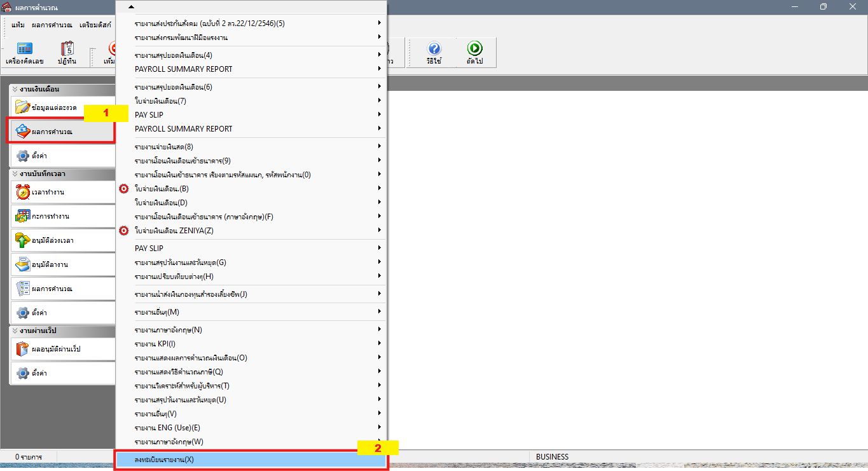Open เวลาทำงาน alarm clock item
This screenshot has height=471, width=868.
pyautogui.click(x=62, y=192)
